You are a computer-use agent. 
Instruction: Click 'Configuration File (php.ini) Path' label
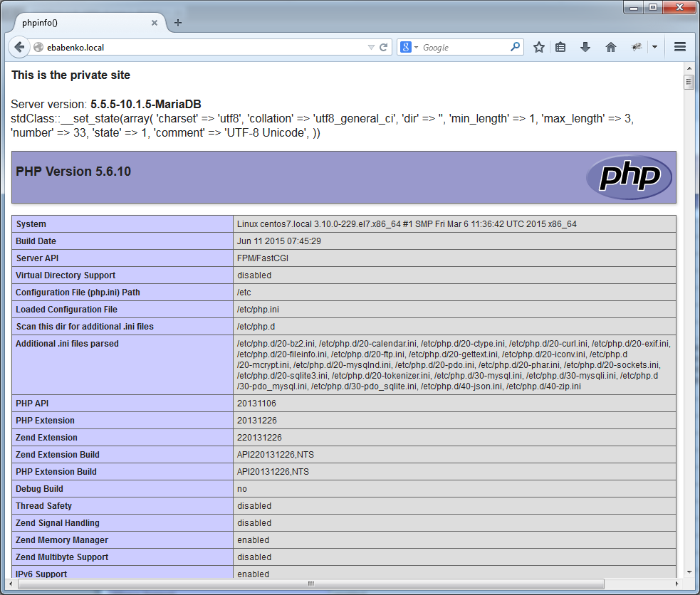[78, 292]
